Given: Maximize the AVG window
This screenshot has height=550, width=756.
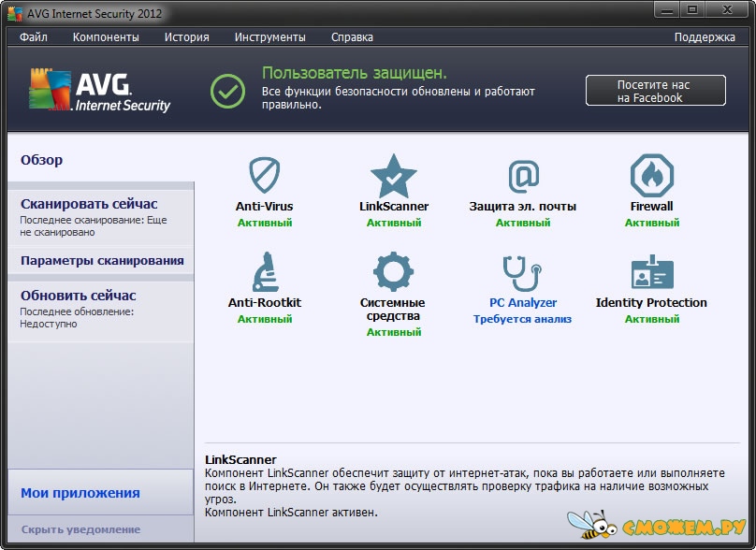Looking at the screenshot, I should (x=692, y=9).
